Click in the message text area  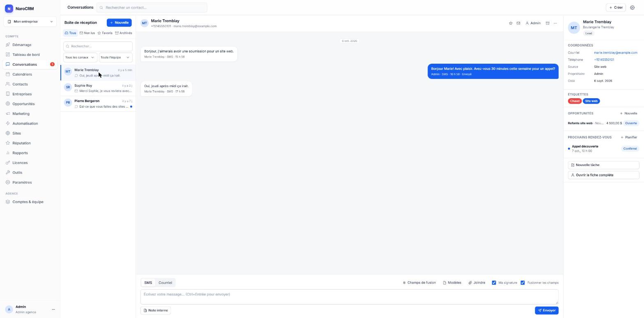tap(350, 297)
